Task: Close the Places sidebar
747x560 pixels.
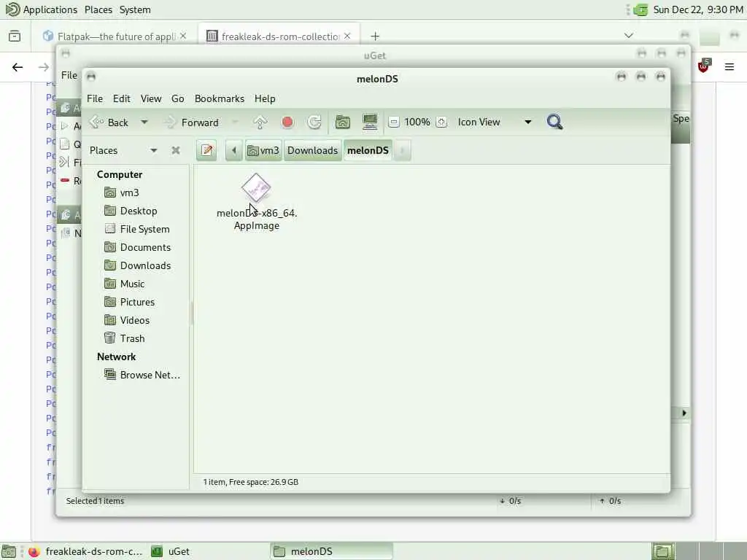Action: tap(176, 150)
